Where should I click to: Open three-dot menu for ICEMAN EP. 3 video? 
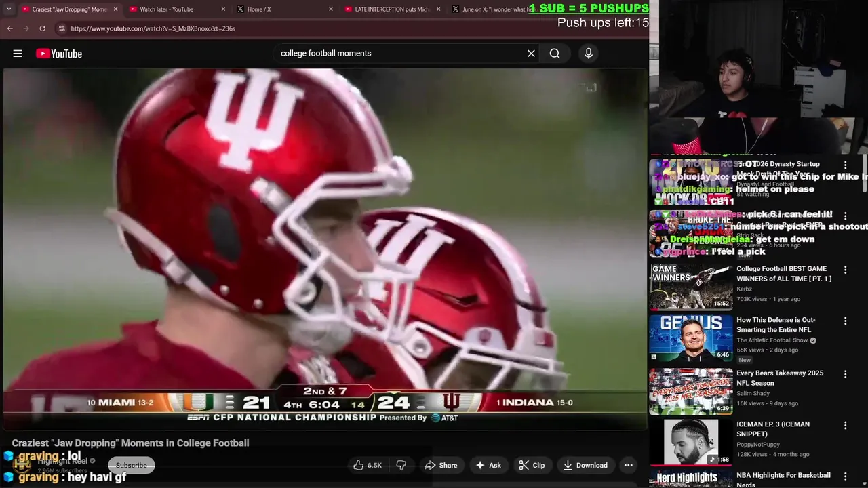[845, 425]
